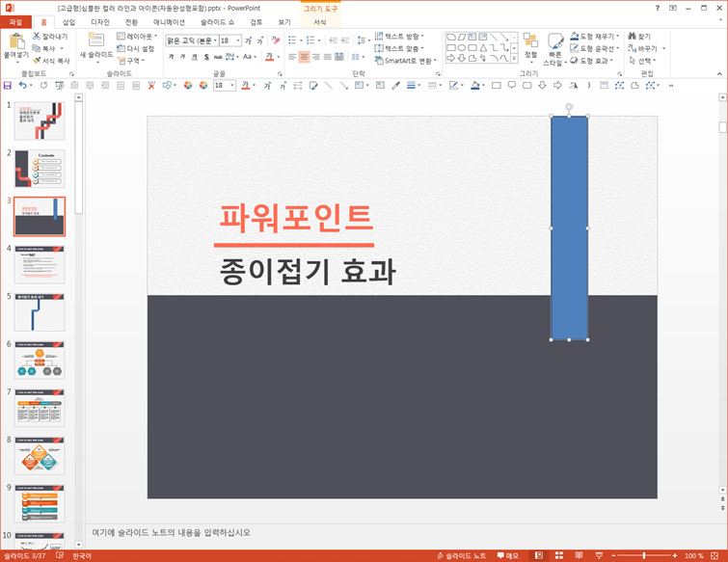Screen dimensions: 728x562
Task: Click the Redo icon in quick toolbar
Action: [43, 86]
